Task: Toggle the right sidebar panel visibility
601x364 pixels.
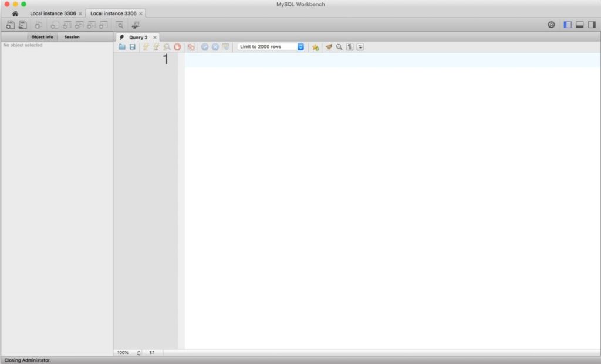Action: coord(592,25)
